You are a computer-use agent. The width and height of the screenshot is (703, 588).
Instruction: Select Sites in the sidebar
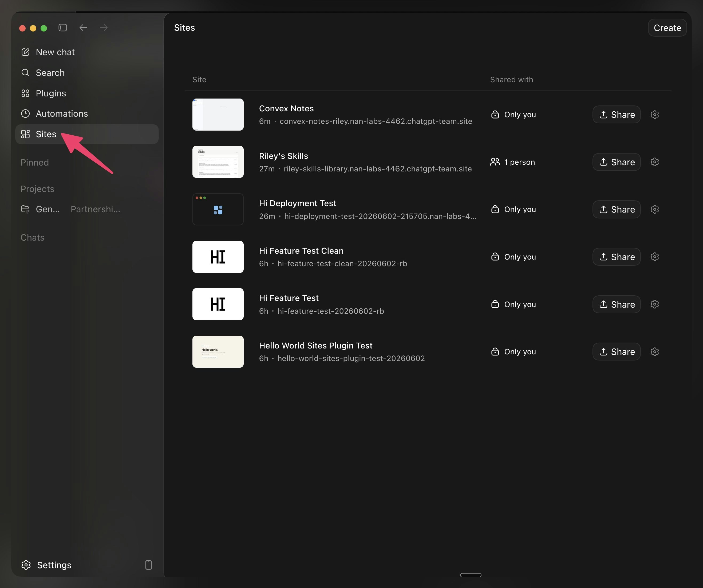click(87, 134)
